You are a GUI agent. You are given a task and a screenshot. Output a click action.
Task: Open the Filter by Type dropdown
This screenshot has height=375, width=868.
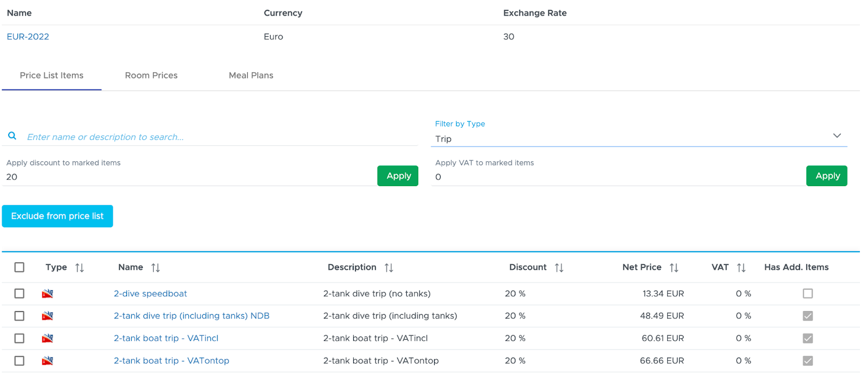pyautogui.click(x=639, y=138)
